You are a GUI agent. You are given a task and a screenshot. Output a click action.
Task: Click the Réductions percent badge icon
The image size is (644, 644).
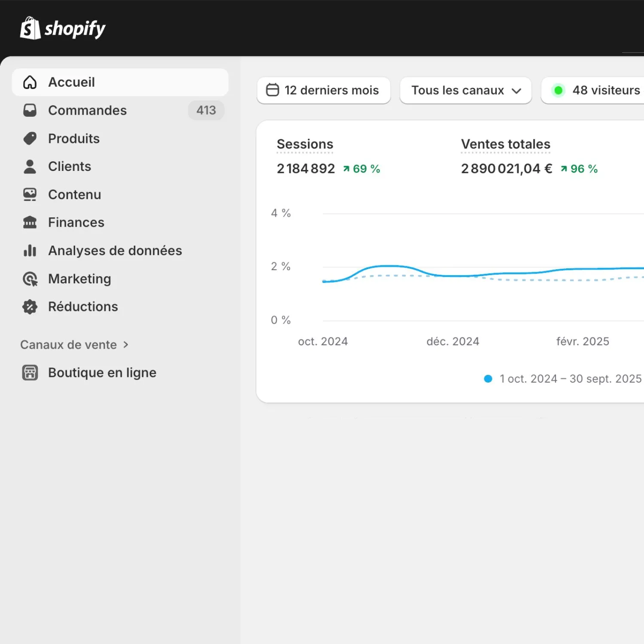(30, 307)
